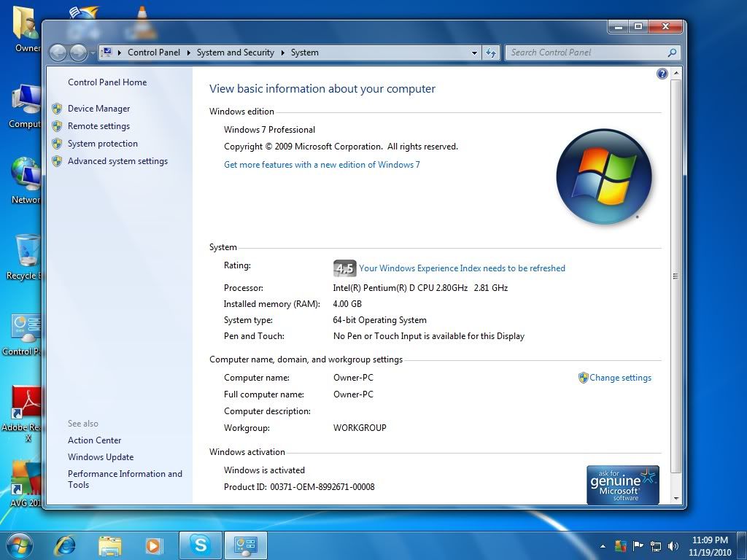747x560 pixels.
Task: Launch Internet Explorer from the taskbar
Action: point(65,545)
